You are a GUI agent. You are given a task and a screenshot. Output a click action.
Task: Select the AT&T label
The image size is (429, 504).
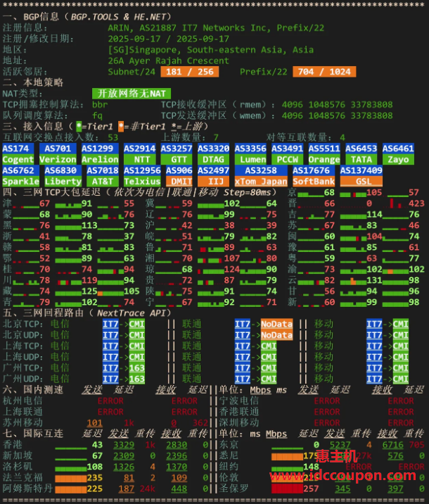103,182
